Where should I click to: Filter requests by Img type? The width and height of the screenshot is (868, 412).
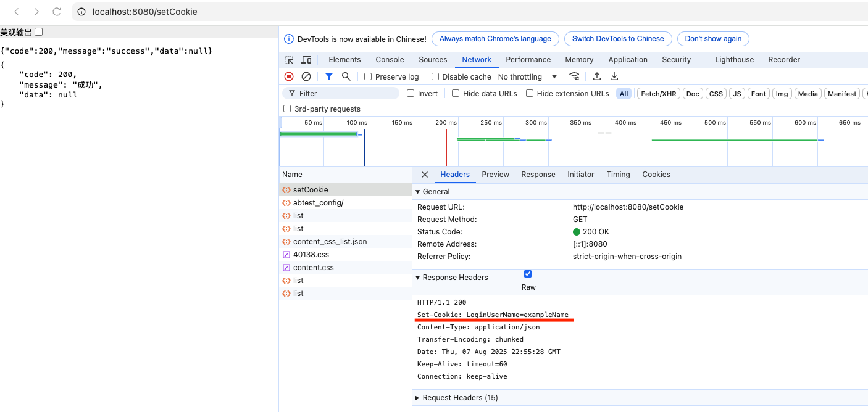click(782, 94)
